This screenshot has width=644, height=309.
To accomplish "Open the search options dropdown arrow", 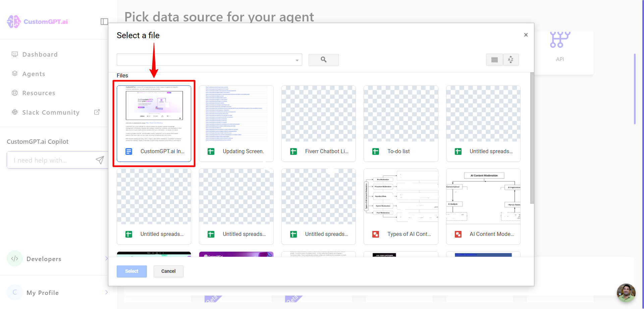I will [297, 60].
